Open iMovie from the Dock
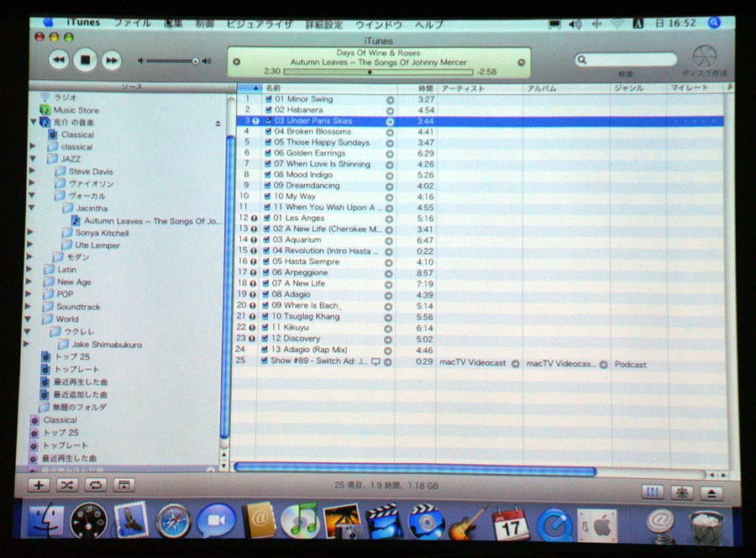 (384, 521)
